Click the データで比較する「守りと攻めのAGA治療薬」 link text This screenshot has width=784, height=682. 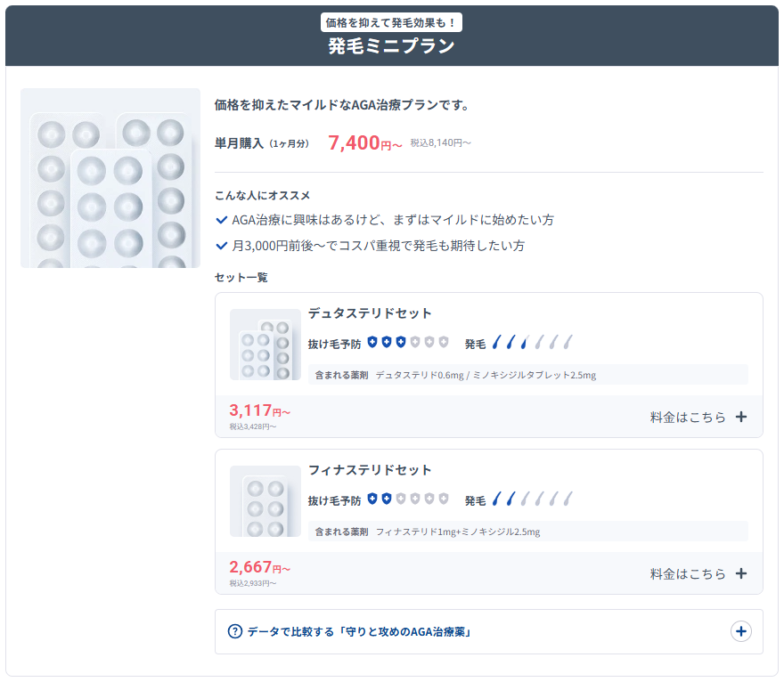pyautogui.click(x=358, y=632)
